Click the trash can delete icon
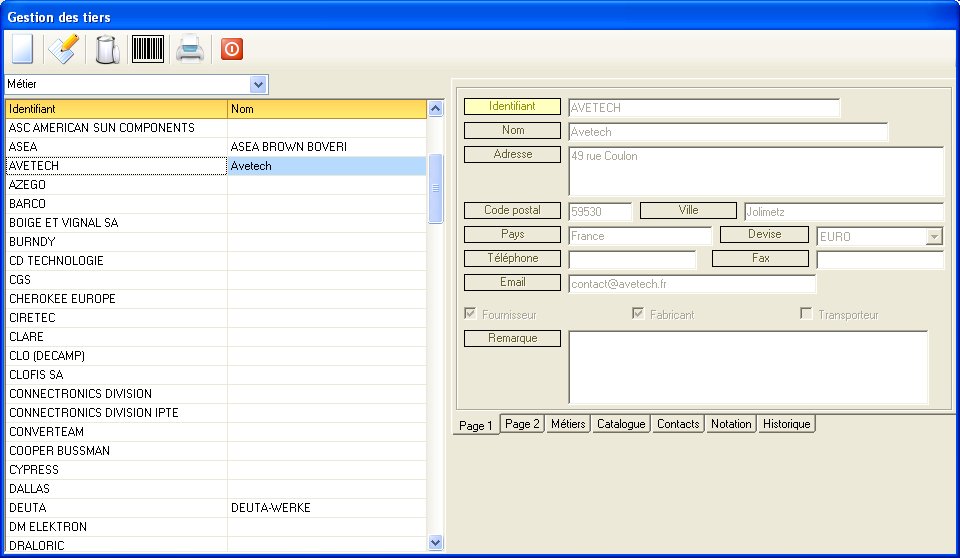Screen dimensions: 960x558 [x=106, y=49]
